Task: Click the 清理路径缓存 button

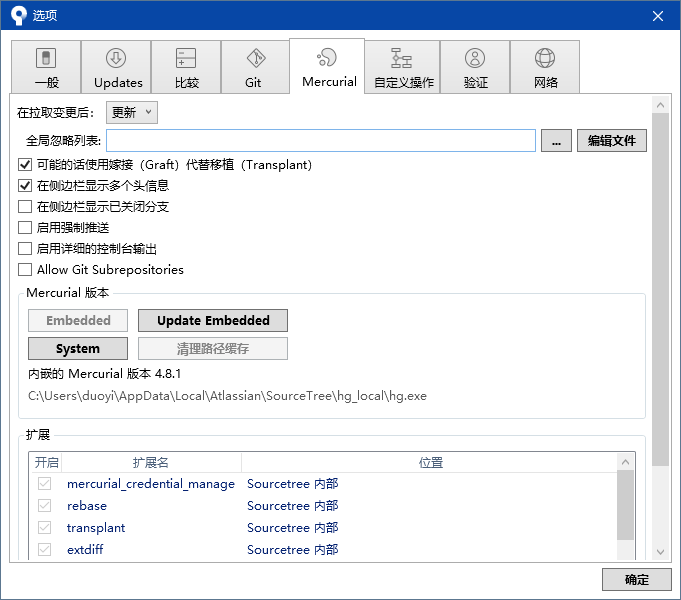Action: pos(213,348)
